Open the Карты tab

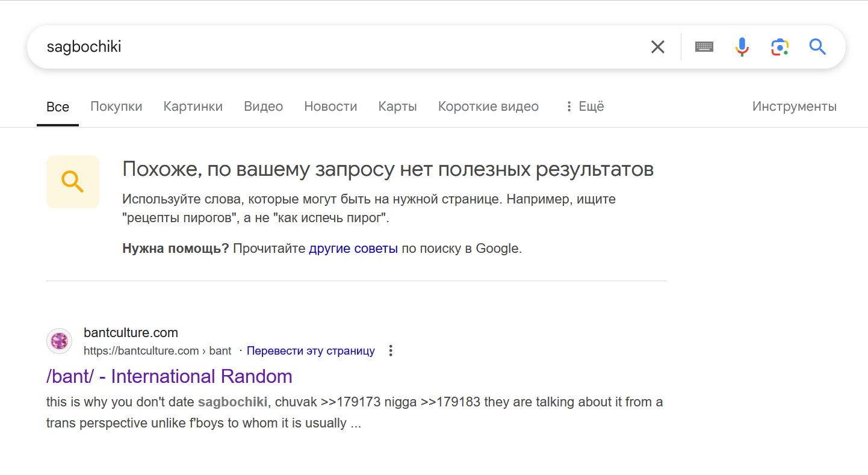tap(397, 107)
